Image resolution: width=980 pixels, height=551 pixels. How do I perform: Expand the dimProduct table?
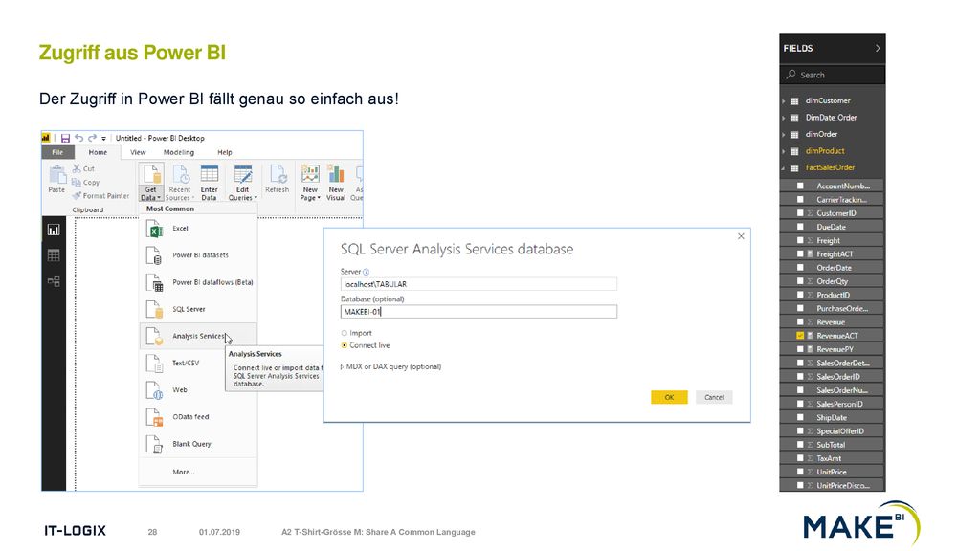(783, 151)
